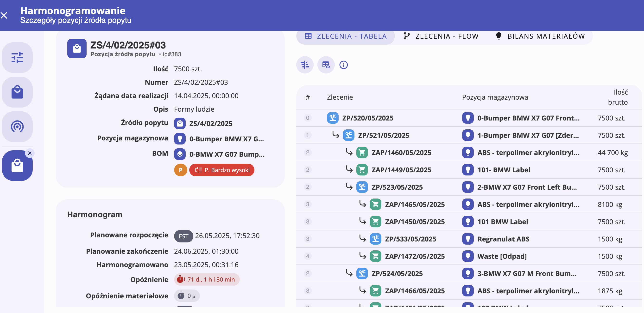Open the Bilans Materiałów tab
Screen dimensions: 644x313
540,36
